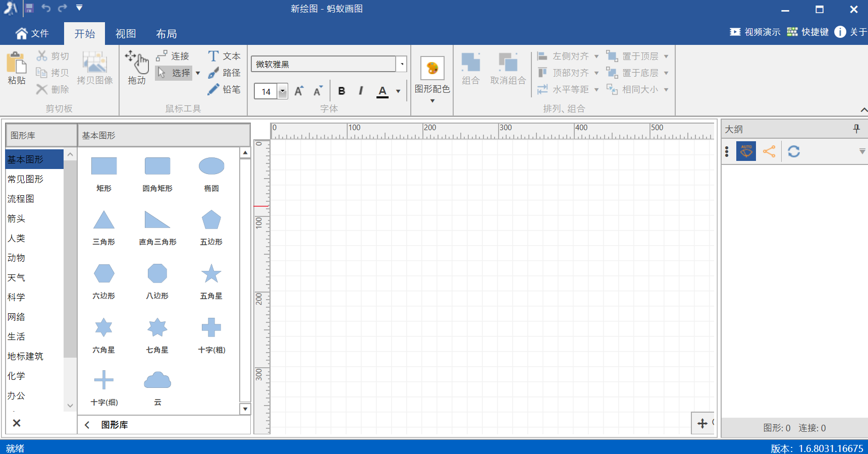Viewport: 868px width, 454px height.
Task: Open the Arrows (箭头) category
Action: (x=34, y=218)
